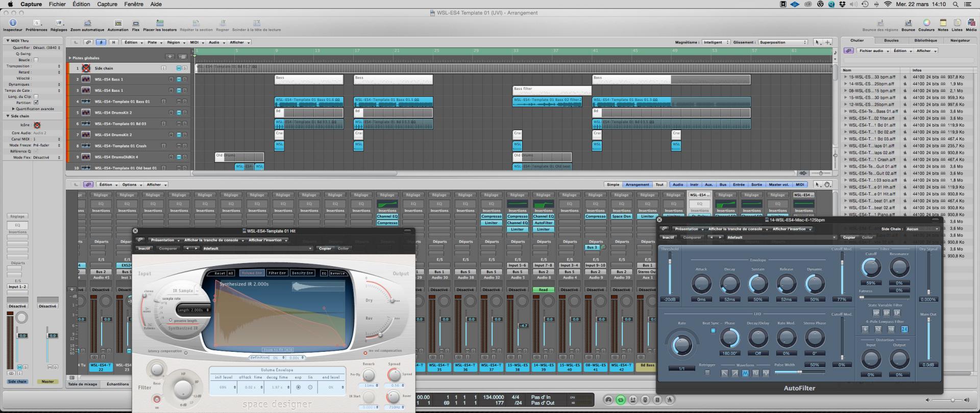The height and width of the screenshot is (413, 980).
Task: Toggle the Partition checkbox in inspector
Action: (x=36, y=102)
